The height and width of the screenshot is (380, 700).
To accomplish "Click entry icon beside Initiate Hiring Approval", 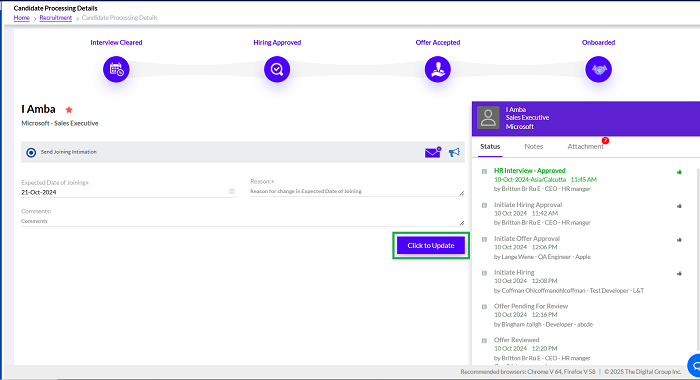I will coord(484,205).
